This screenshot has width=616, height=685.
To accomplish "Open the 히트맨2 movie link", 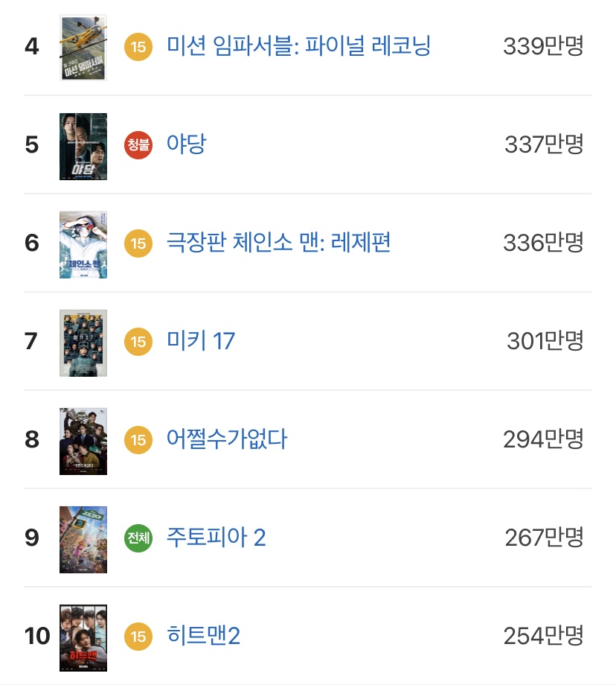I will (x=203, y=636).
